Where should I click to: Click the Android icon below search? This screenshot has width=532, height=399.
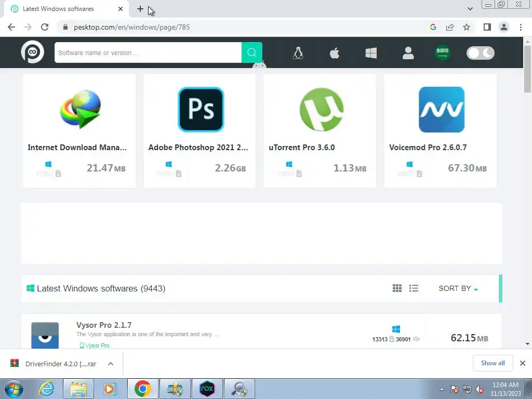[x=259, y=65]
